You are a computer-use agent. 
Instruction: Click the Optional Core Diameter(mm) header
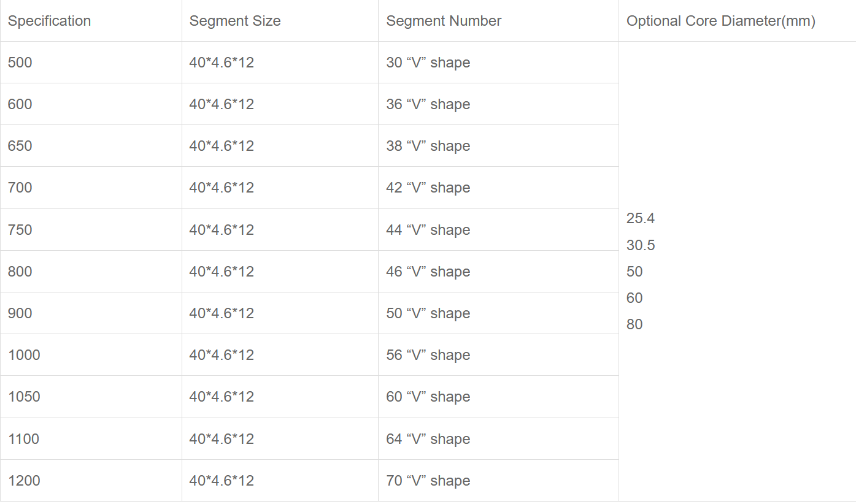point(720,21)
